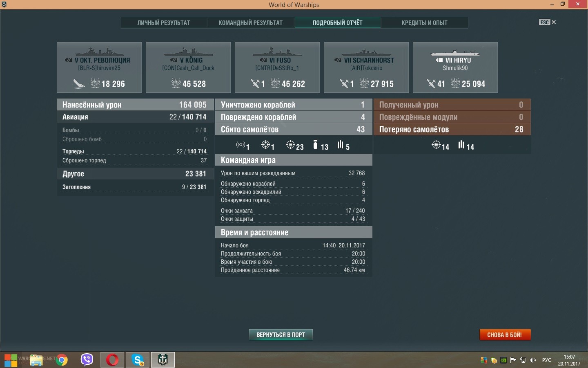Click the Время и расстояние header
588x368 pixels.
294,232
